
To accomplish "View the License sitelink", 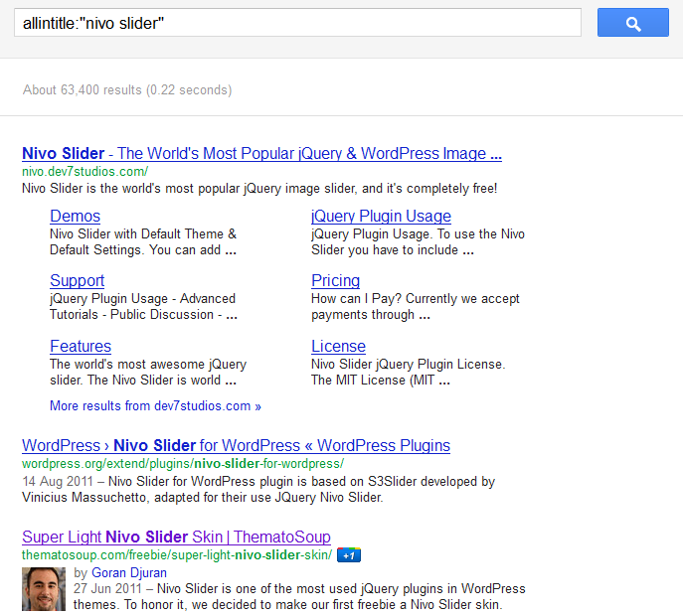I will click(x=338, y=347).
